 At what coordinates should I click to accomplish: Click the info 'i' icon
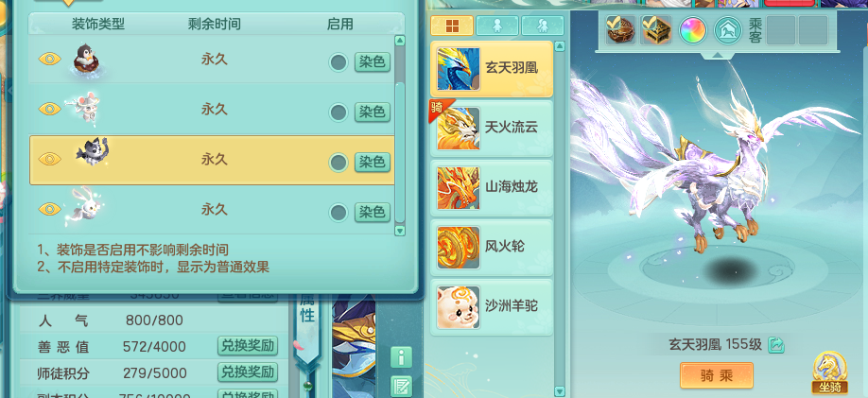point(401,357)
